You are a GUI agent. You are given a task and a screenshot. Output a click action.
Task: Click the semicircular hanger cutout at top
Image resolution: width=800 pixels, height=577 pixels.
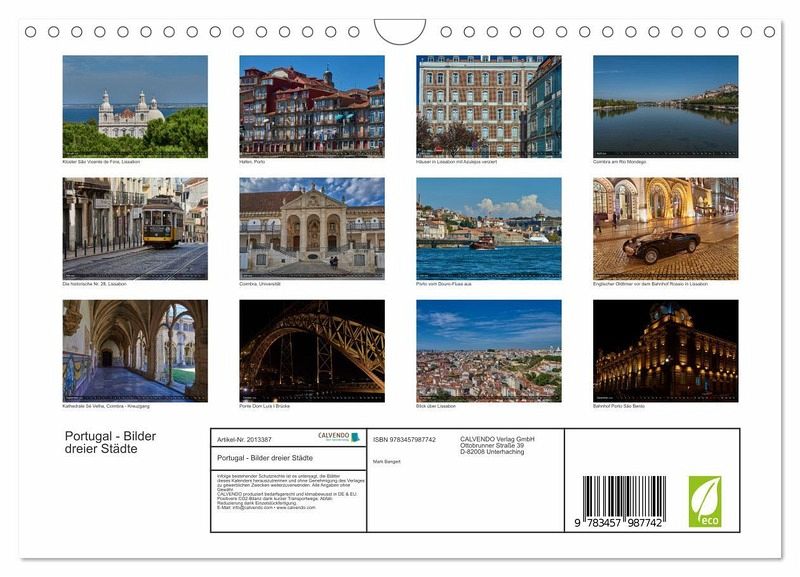click(400, 29)
